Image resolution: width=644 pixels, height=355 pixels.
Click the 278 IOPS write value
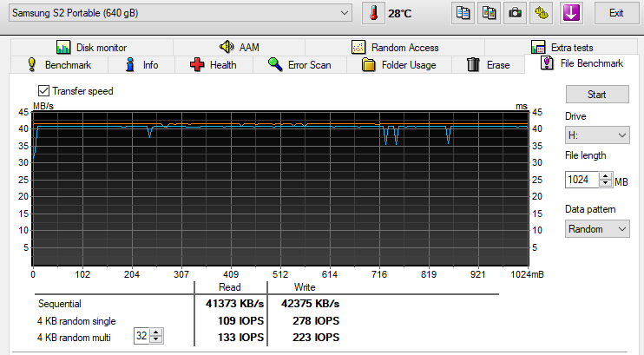click(316, 320)
